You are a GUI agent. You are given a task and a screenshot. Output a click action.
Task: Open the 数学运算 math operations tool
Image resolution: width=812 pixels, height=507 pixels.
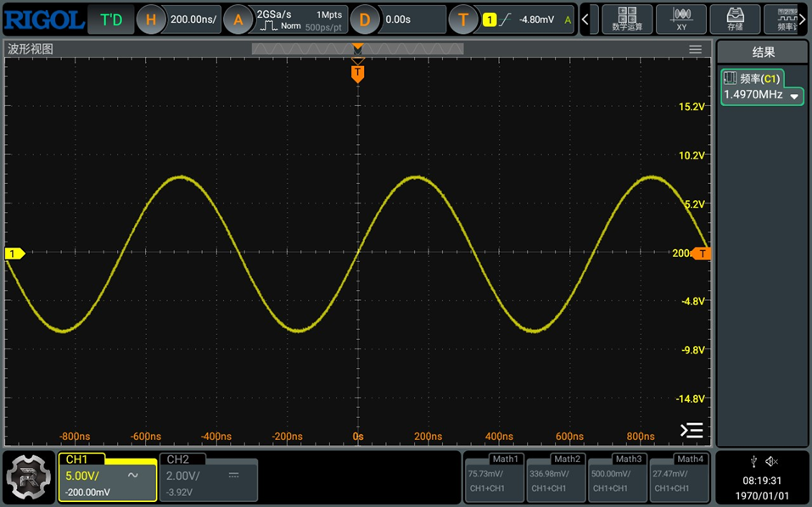coord(627,19)
